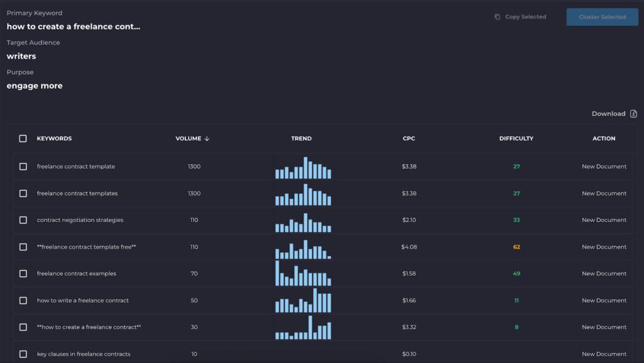Click the Volume sort arrow icon
Viewport: 644px width, 363px height.
click(x=207, y=138)
